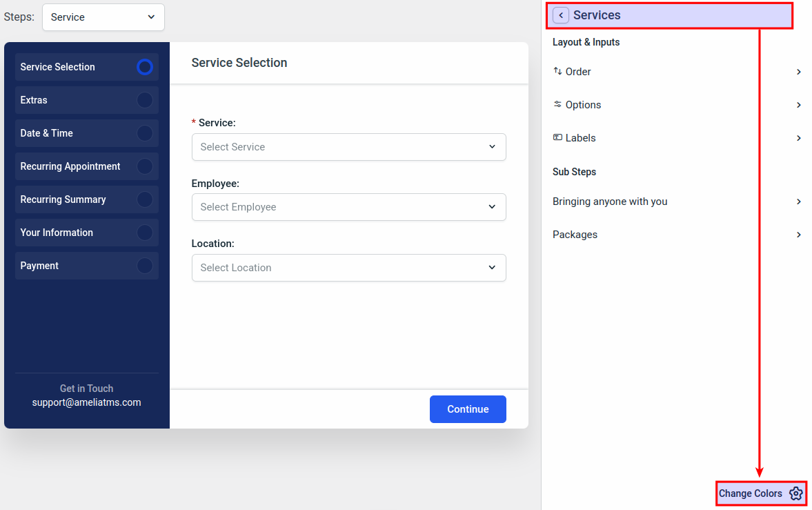This screenshot has height=510, width=812.
Task: Click the Date & Time step circle
Action: tap(144, 133)
